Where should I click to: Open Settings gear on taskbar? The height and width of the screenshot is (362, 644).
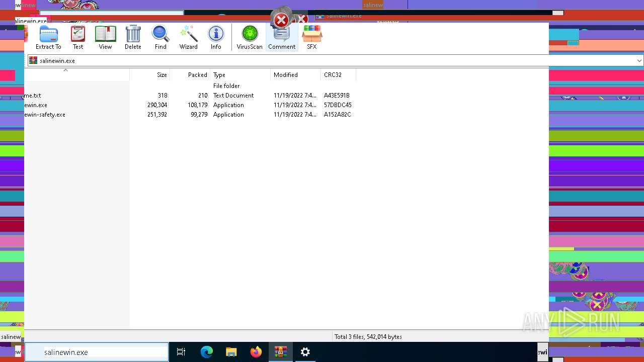tap(305, 352)
